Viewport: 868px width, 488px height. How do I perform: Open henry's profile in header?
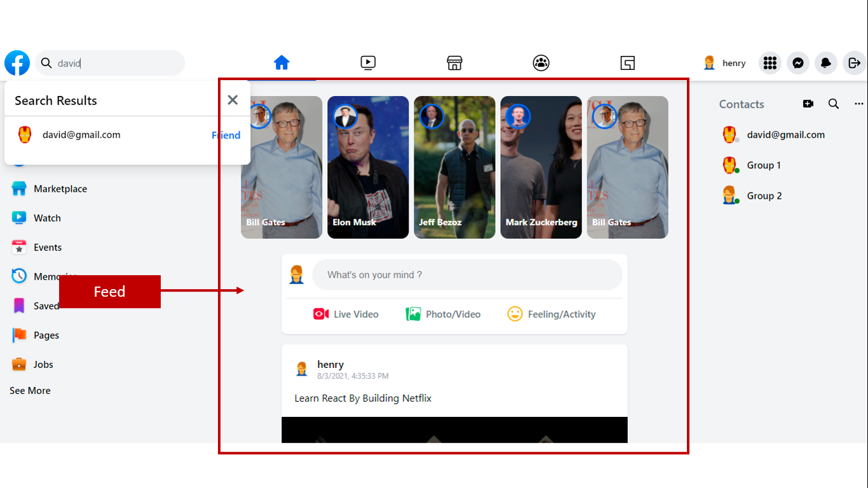[x=724, y=63]
